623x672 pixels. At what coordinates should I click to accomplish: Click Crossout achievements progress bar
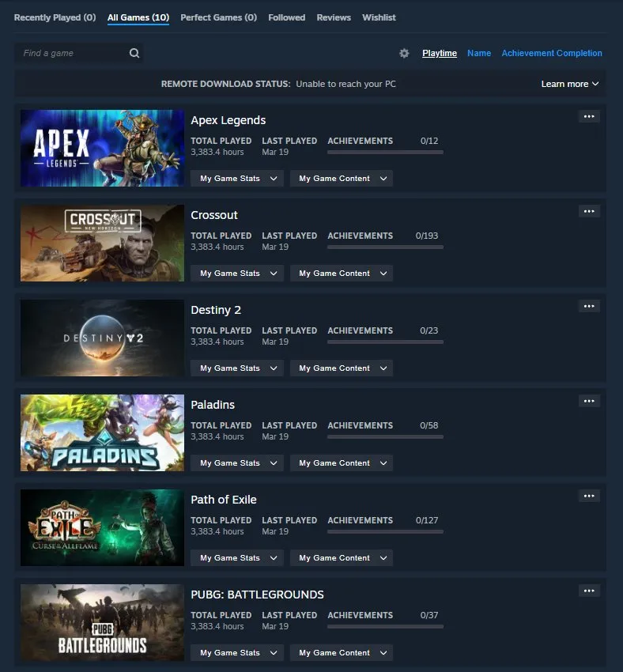pyautogui.click(x=385, y=247)
